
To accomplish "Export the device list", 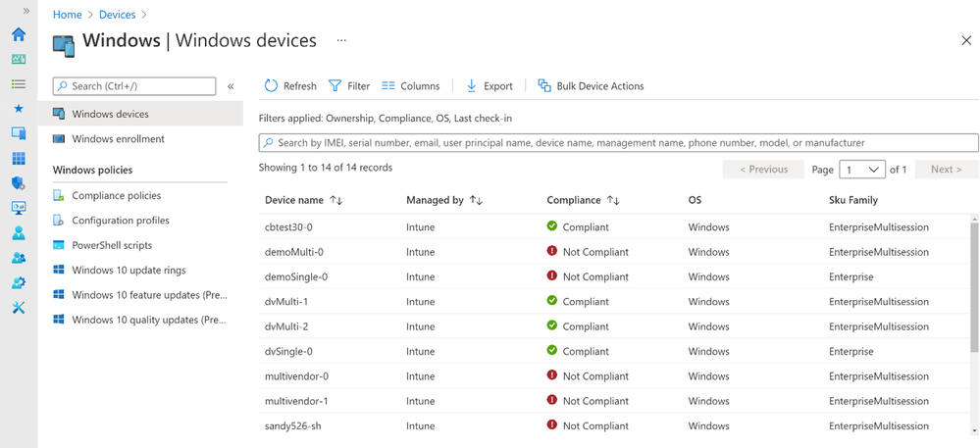I will (x=490, y=86).
